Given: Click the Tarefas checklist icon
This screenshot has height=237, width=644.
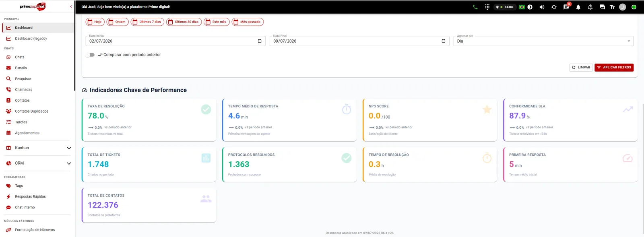Looking at the screenshot, I should (x=8, y=122).
